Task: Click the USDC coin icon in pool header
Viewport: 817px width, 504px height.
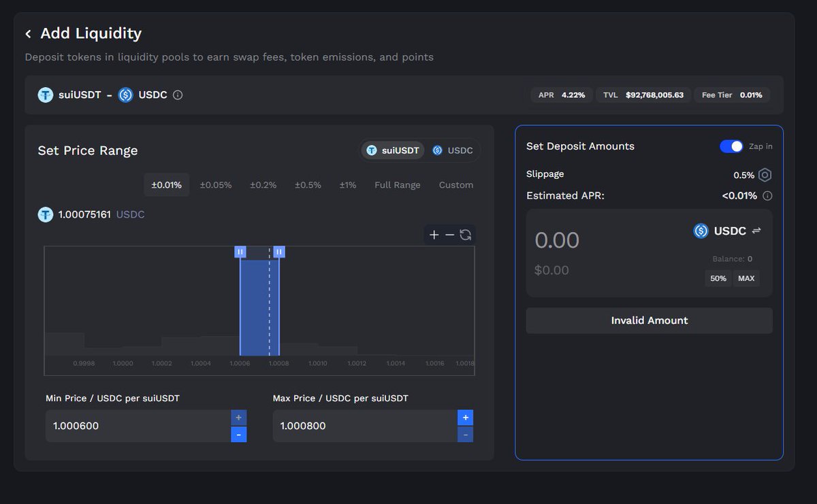Action: click(x=125, y=95)
